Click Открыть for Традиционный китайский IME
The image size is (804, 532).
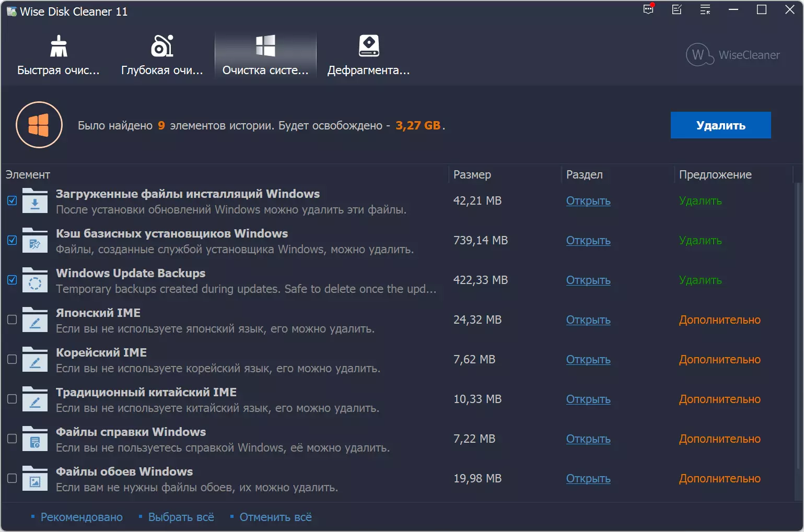point(588,399)
